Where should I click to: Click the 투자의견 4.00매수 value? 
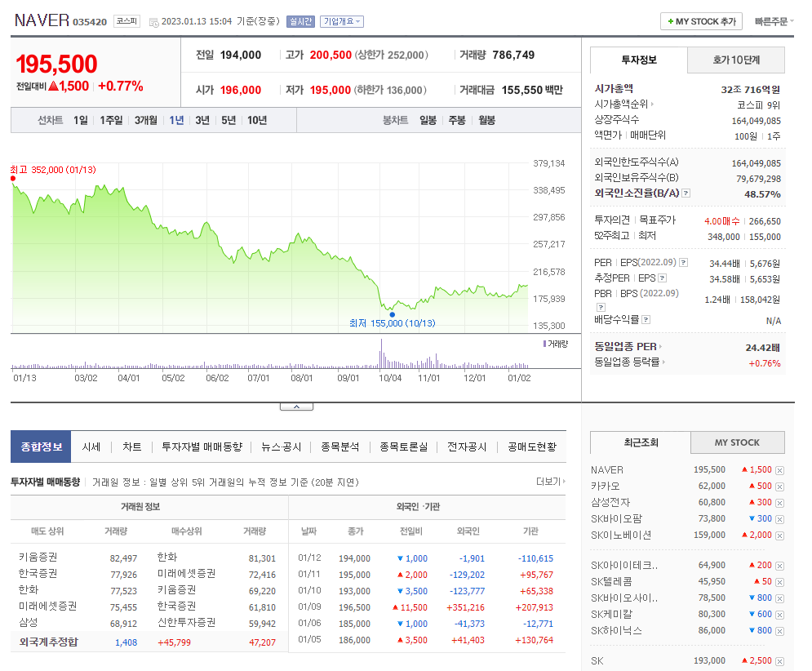coord(722,221)
